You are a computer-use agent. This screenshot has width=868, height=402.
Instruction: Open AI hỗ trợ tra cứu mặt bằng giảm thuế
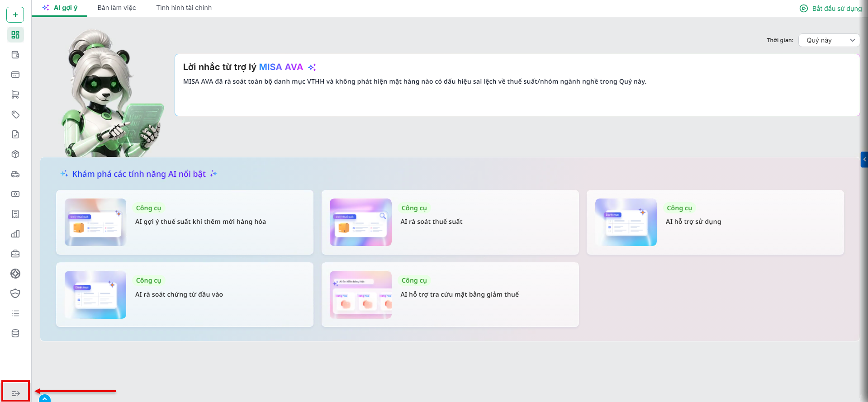[450, 294]
